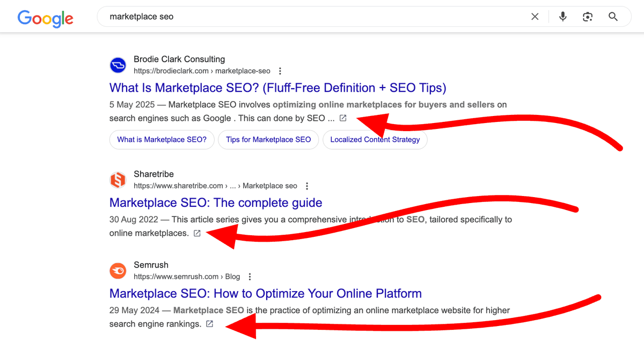Click the magnifying glass search button
The image size is (644, 340).
[613, 17]
